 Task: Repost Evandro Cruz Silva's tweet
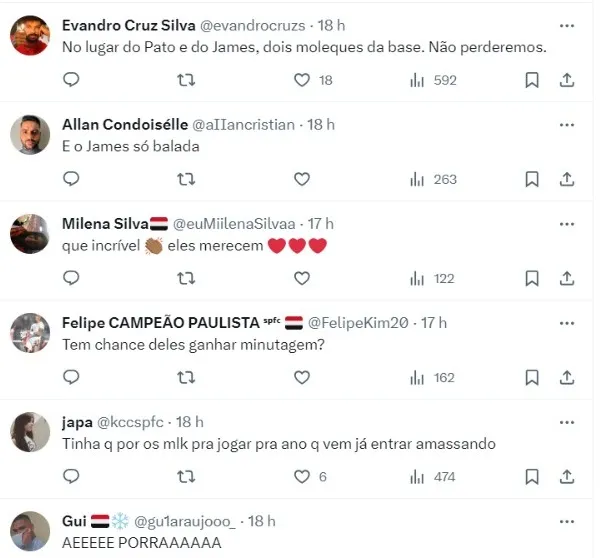click(186, 80)
